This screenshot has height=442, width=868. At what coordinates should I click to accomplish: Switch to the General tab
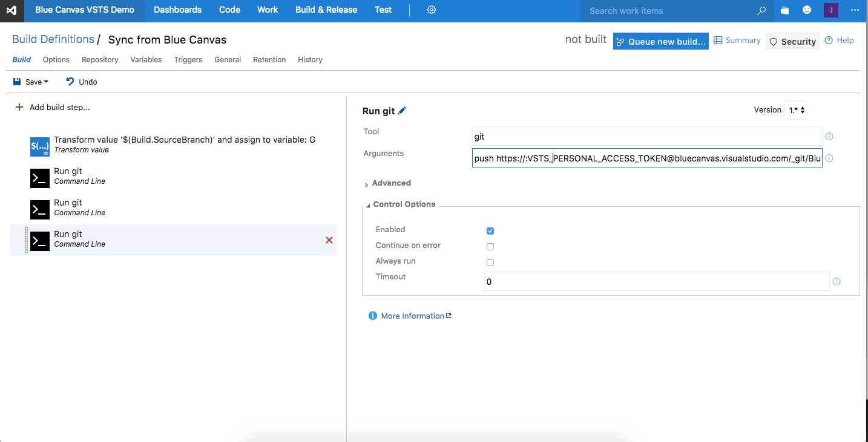point(228,59)
